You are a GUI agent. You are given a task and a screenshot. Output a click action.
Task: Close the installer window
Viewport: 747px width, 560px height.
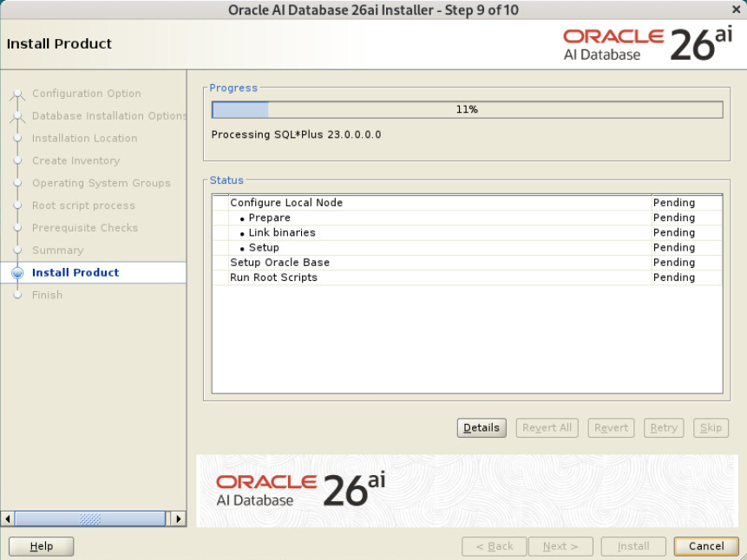pos(736,10)
